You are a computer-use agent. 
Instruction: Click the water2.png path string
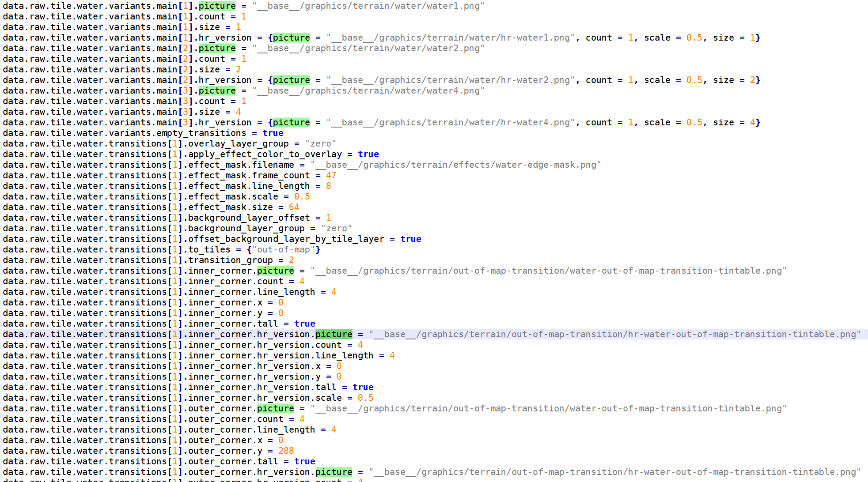point(368,48)
